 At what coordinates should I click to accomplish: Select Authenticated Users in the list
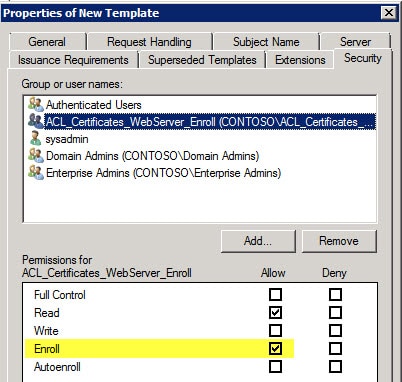(x=94, y=105)
